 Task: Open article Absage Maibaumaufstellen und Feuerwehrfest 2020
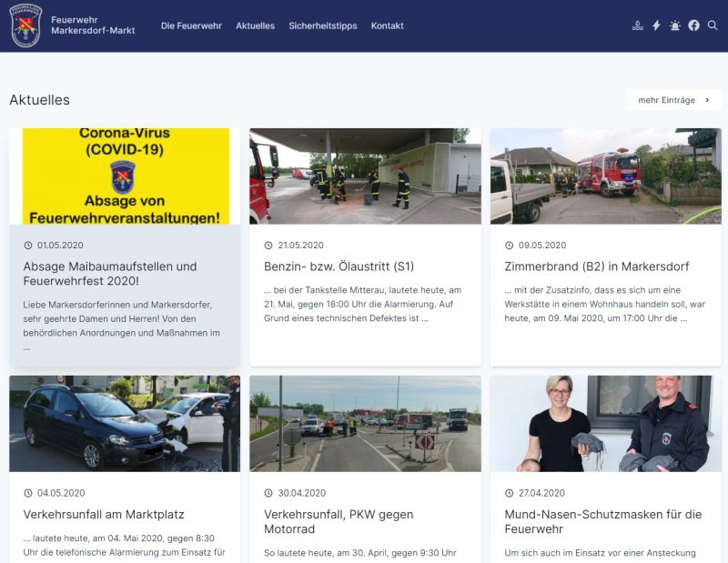(x=110, y=274)
